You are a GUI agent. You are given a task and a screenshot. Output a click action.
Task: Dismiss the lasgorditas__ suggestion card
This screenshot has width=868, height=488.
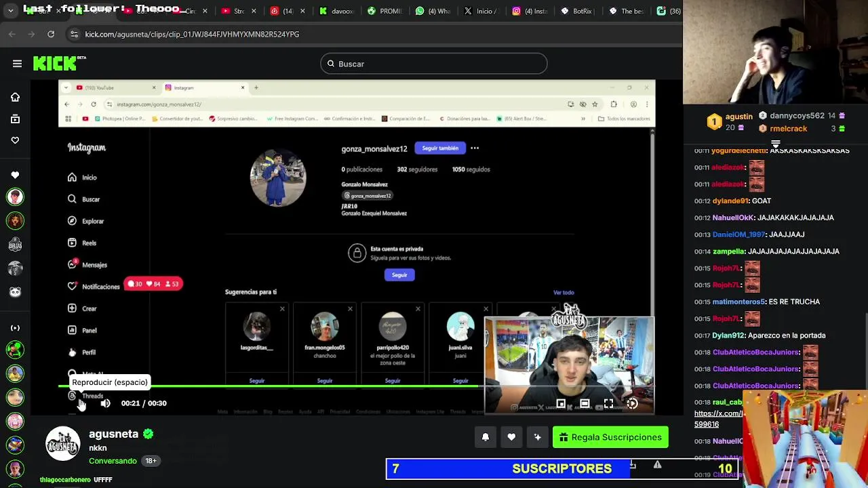(282, 309)
